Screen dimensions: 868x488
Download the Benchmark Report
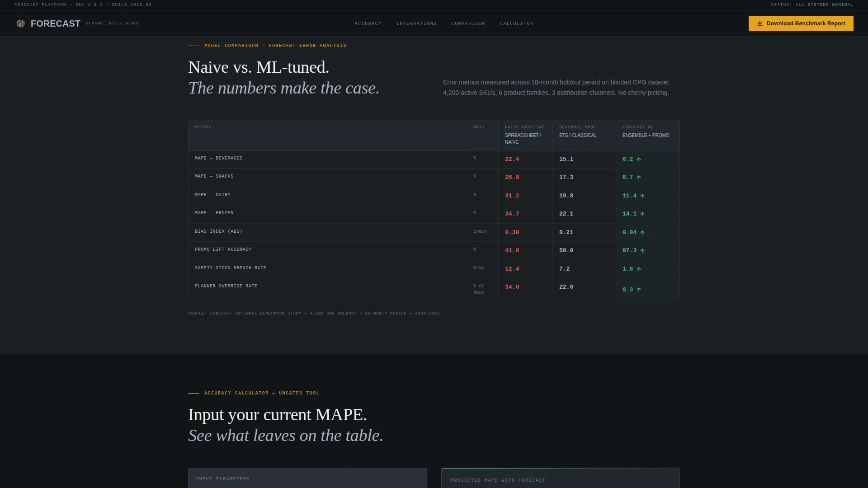click(801, 23)
